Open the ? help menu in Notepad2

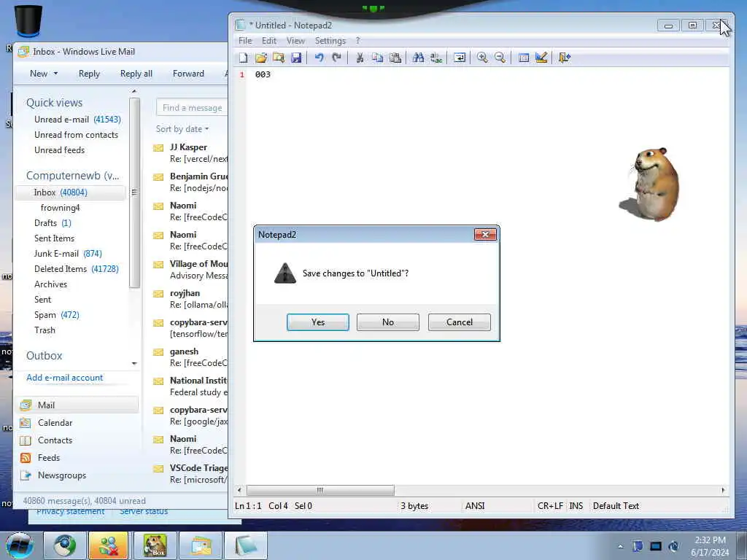click(357, 41)
